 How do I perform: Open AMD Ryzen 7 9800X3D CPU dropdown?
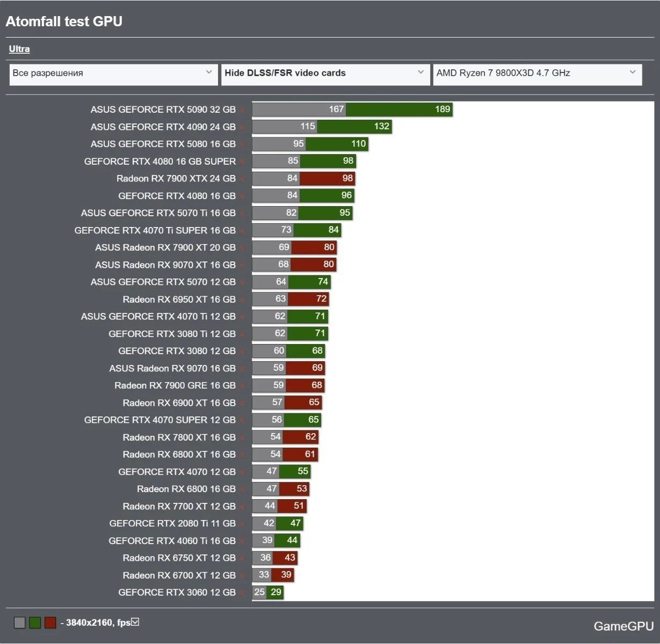point(538,74)
